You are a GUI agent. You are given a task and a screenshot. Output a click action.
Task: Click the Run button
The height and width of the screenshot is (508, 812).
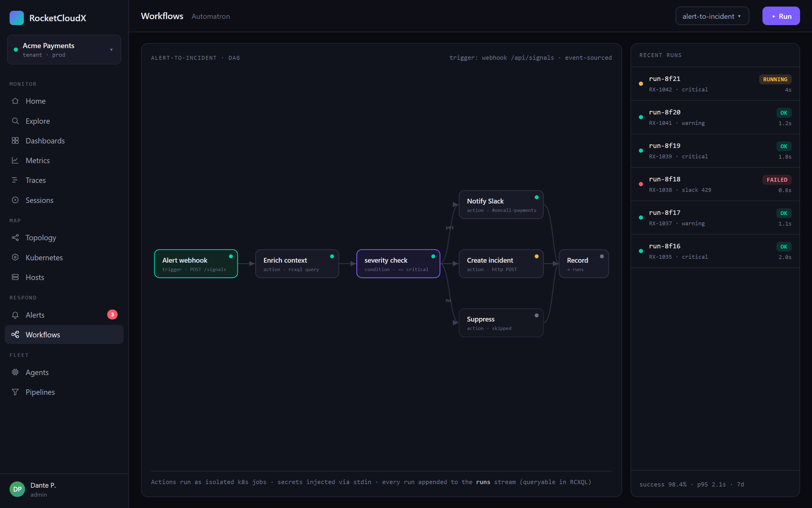[781, 16]
